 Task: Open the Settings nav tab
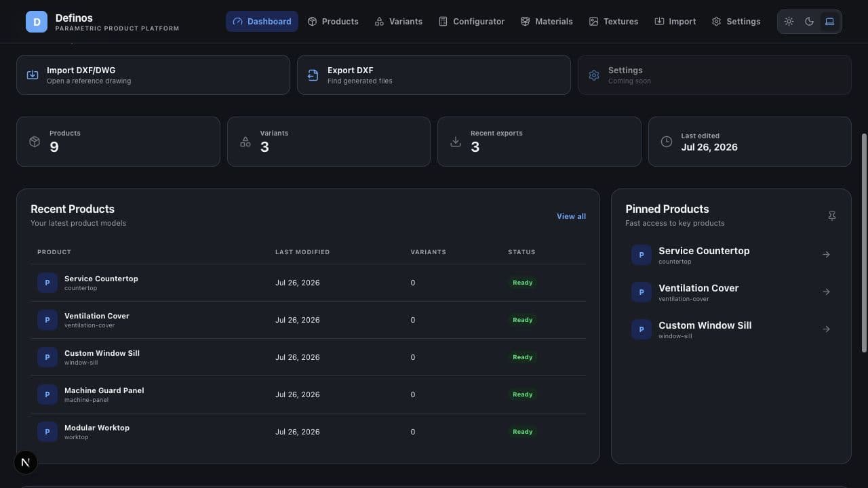[x=736, y=22]
